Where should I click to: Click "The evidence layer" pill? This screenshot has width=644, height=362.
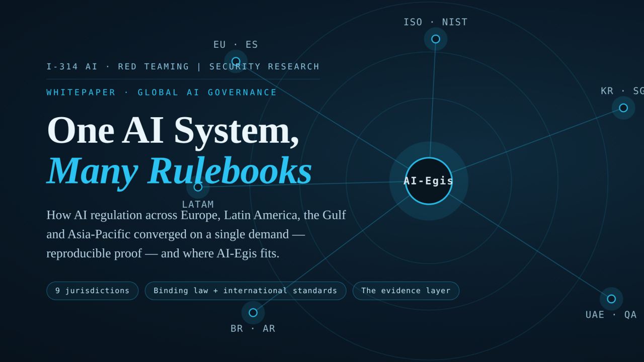[x=406, y=291]
